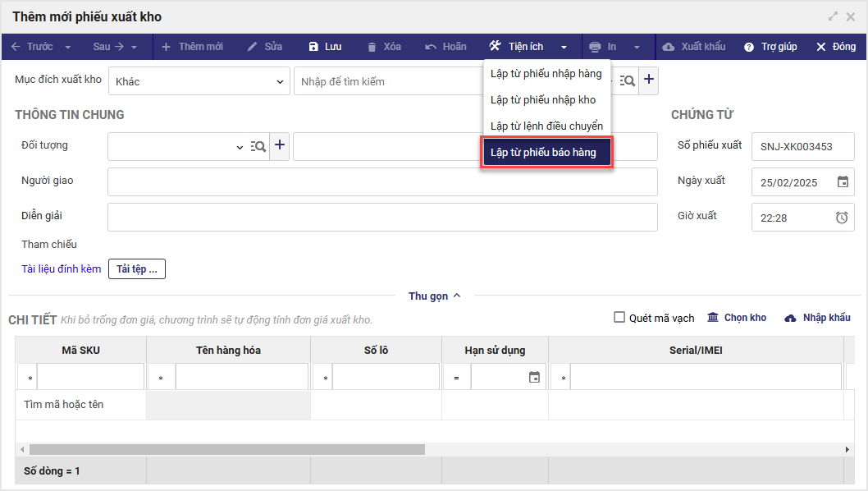Image resolution: width=868 pixels, height=491 pixels.
Task: Click the Mã SKU column header
Action: [81, 351]
